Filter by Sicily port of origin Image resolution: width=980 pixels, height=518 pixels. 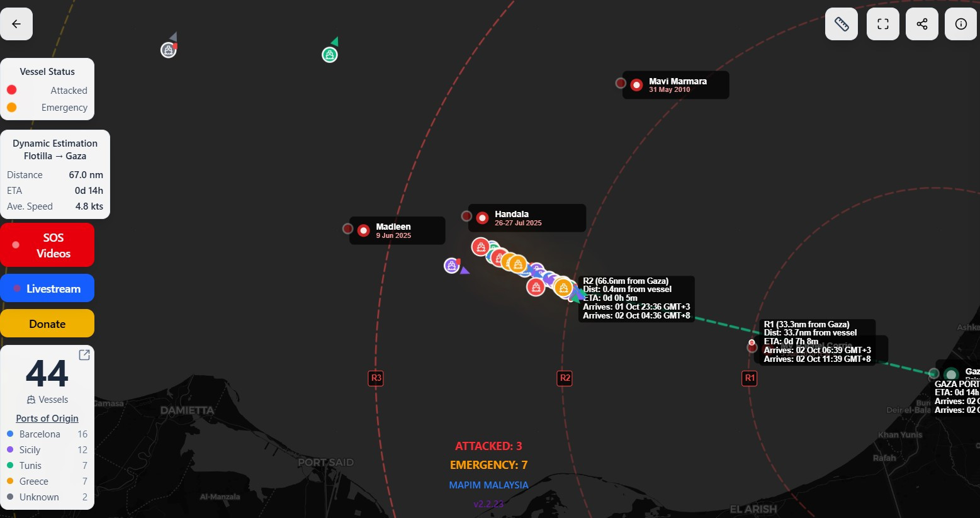[30, 450]
